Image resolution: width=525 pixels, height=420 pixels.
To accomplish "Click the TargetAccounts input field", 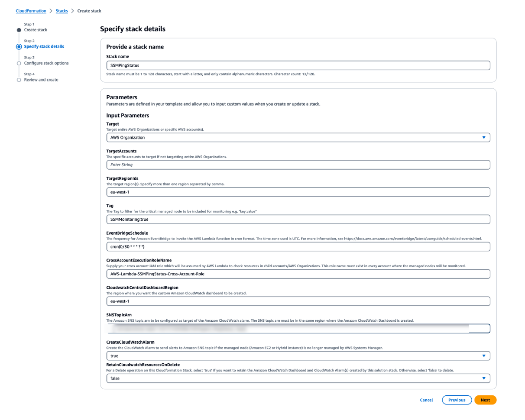I will tap(298, 165).
